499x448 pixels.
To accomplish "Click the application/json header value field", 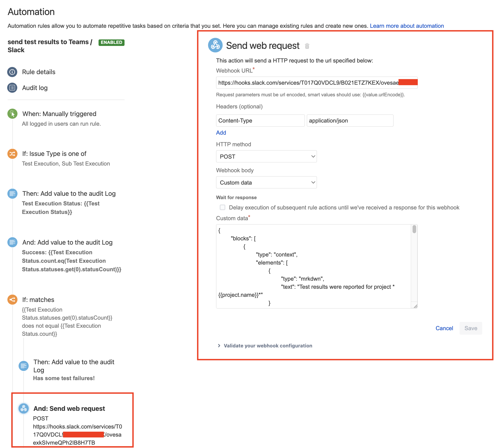I will (x=350, y=121).
